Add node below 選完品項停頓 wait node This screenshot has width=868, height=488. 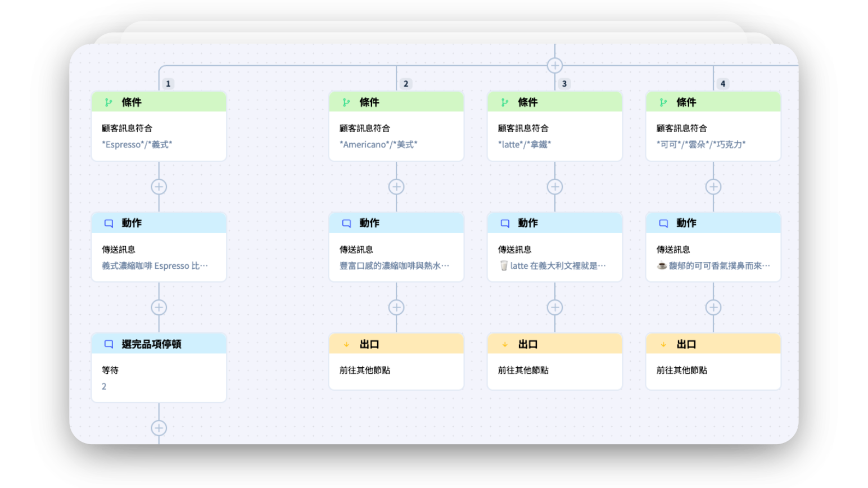coord(159,428)
